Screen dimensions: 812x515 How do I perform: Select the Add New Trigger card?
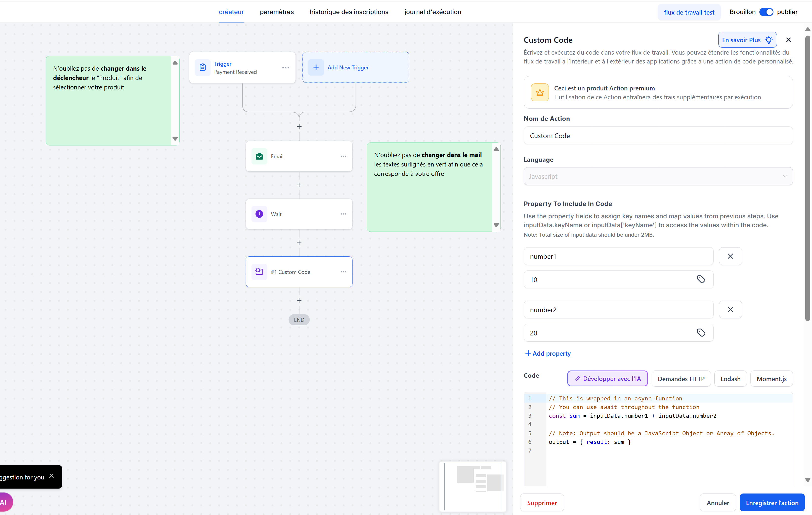coord(355,67)
